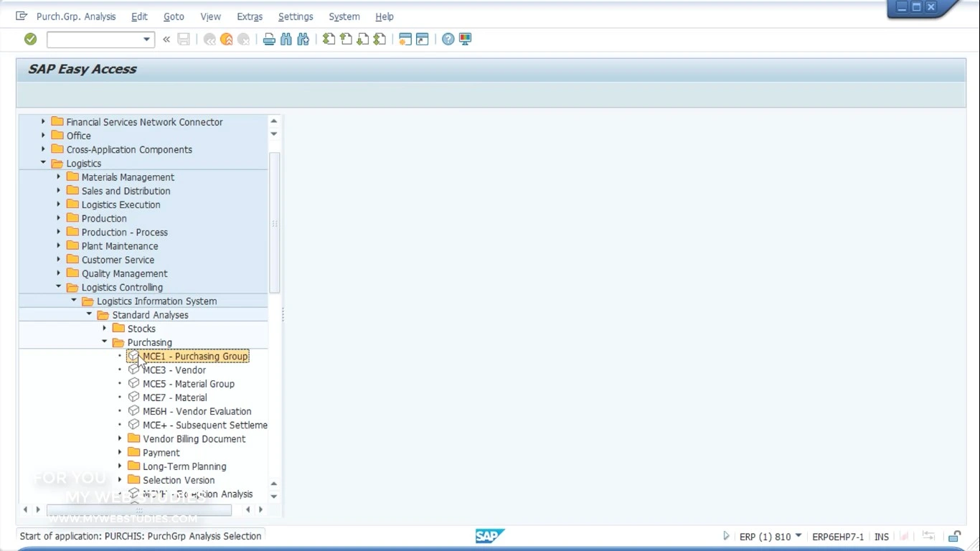
Task: Click the green Enter checkmark icon
Action: click(x=30, y=39)
